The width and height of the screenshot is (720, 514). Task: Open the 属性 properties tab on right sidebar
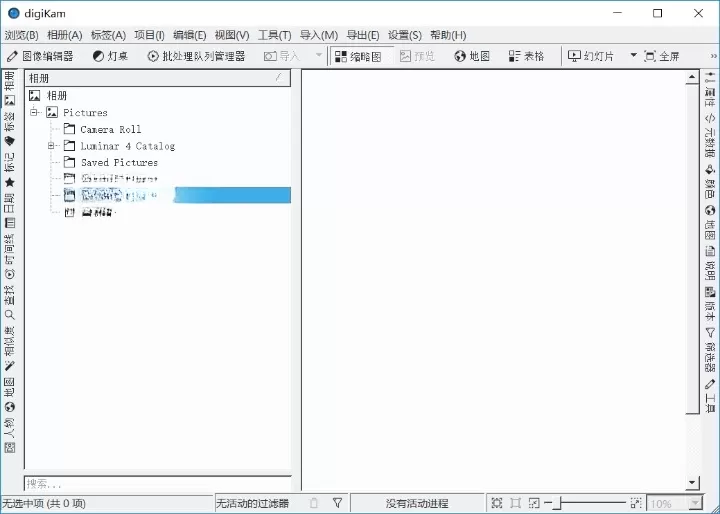point(710,89)
